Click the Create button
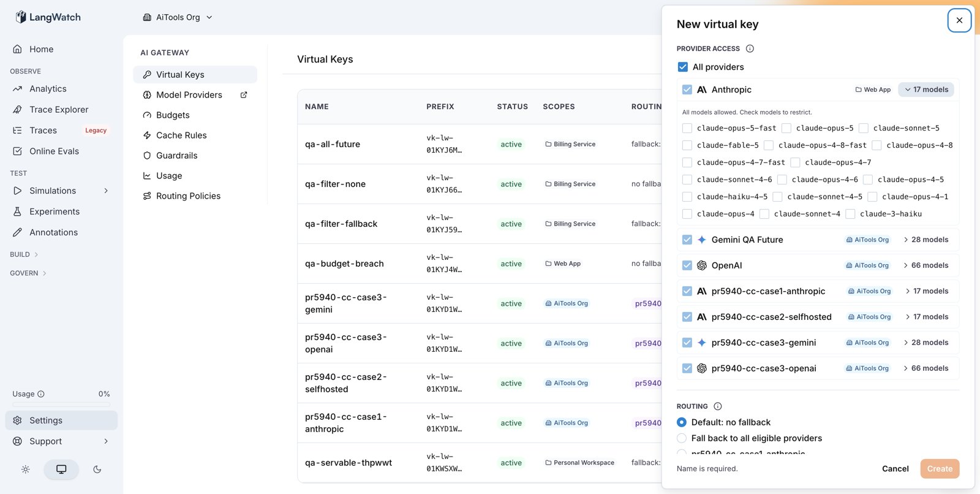 [x=940, y=469]
